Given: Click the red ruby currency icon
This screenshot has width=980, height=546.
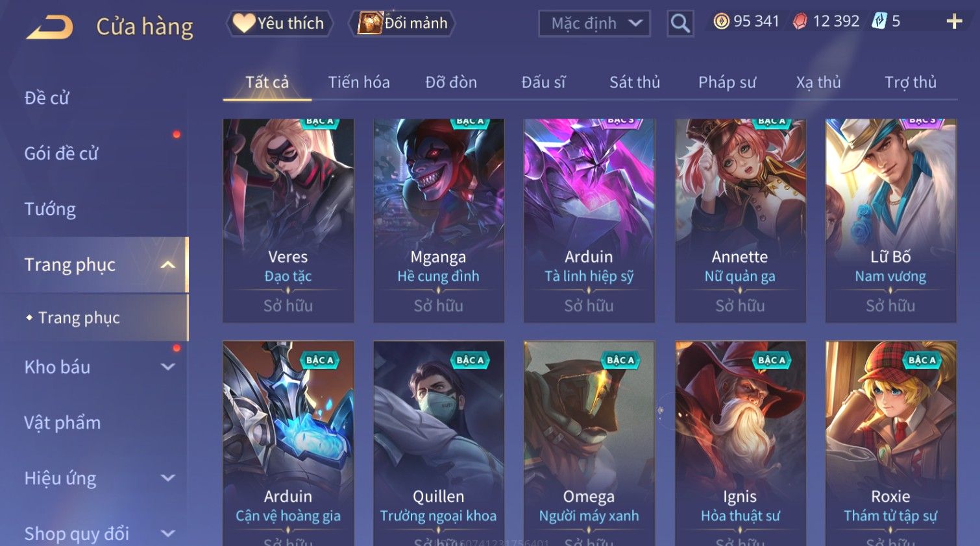Looking at the screenshot, I should pyautogui.click(x=800, y=21).
